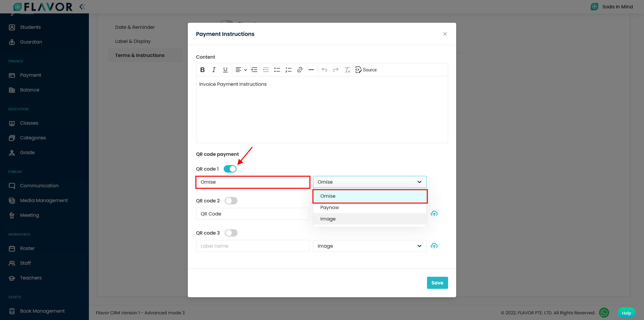
Task: Open the QR code 3 Image dropdown
Action: point(370,246)
